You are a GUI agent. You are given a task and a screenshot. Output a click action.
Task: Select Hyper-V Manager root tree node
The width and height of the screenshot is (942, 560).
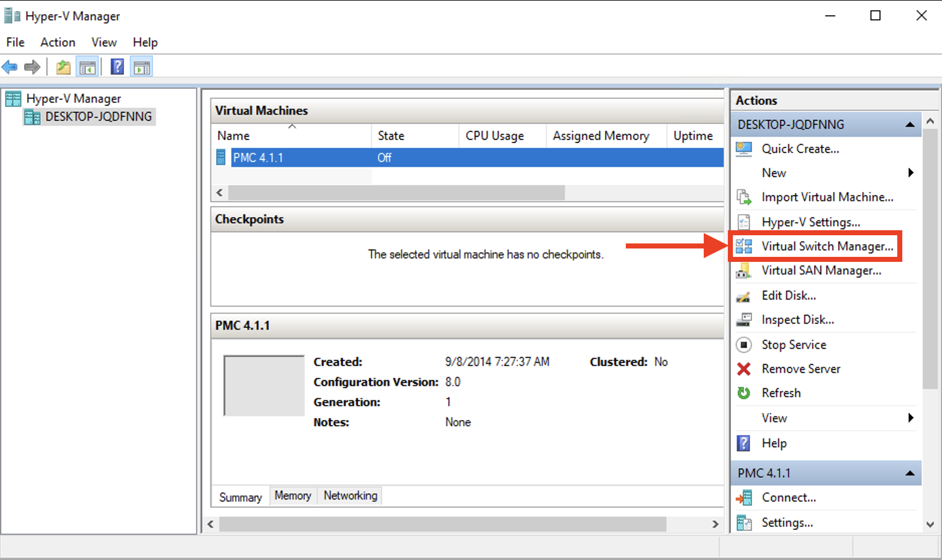click(x=73, y=99)
